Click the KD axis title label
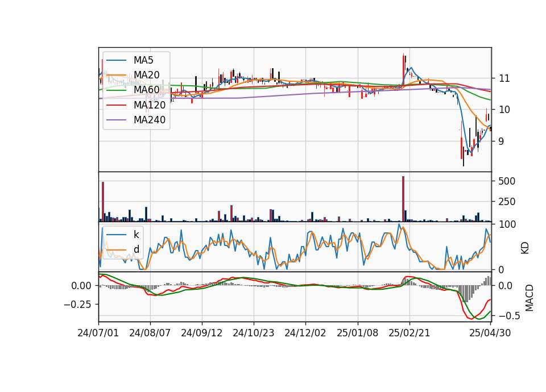The width and height of the screenshot is (546, 392). click(525, 248)
